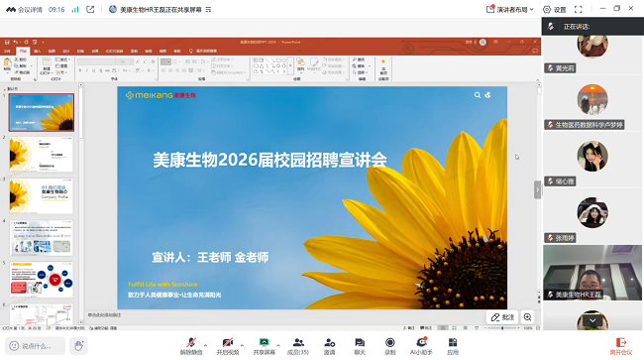Collapse participant side panel arrow
The width and height of the screenshot is (644, 360).
(537, 189)
